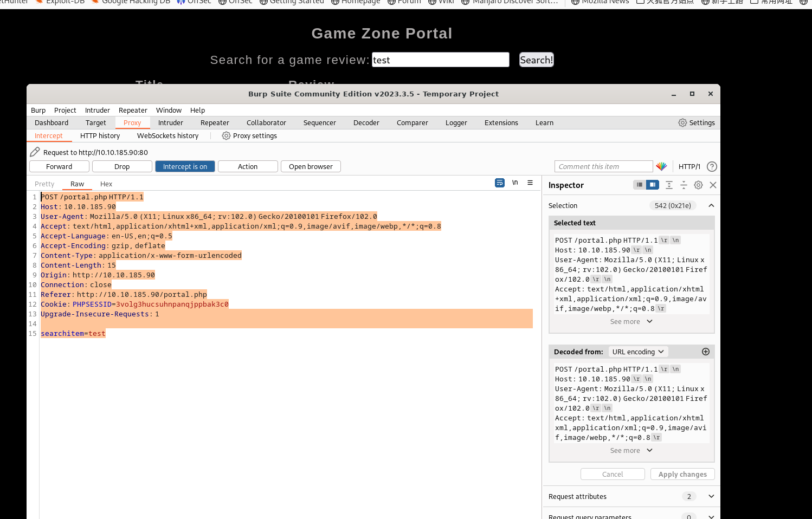Collapse all Inspector sections
The width and height of the screenshot is (812, 519).
click(x=684, y=185)
